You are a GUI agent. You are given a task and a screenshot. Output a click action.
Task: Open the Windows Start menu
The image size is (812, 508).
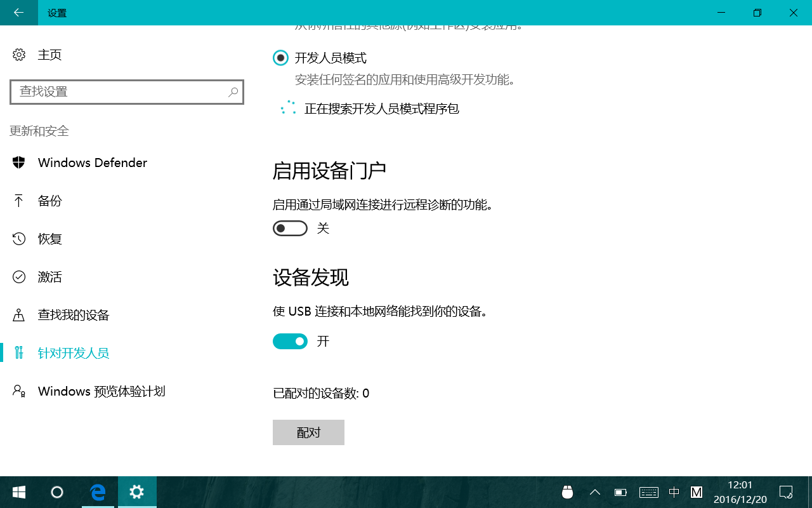(19, 492)
